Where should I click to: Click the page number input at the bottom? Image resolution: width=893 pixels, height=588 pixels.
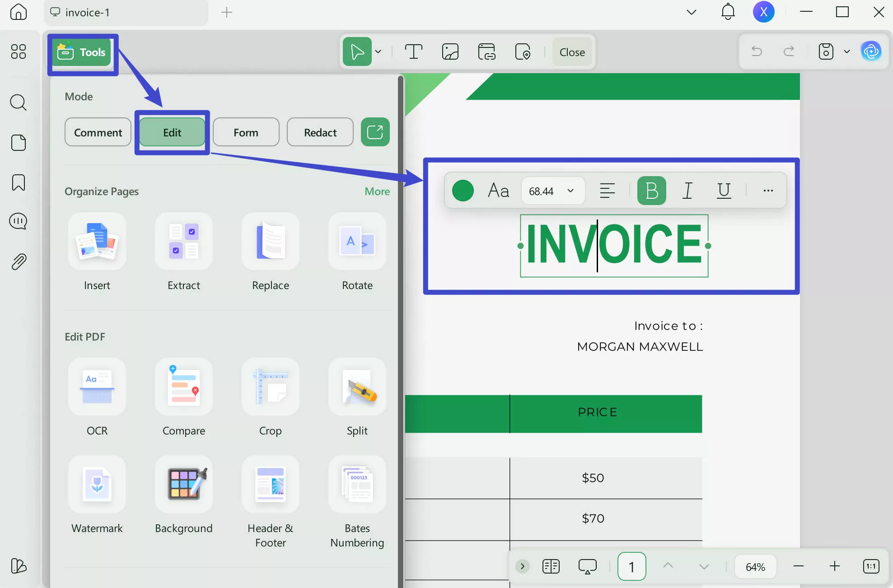pos(631,566)
